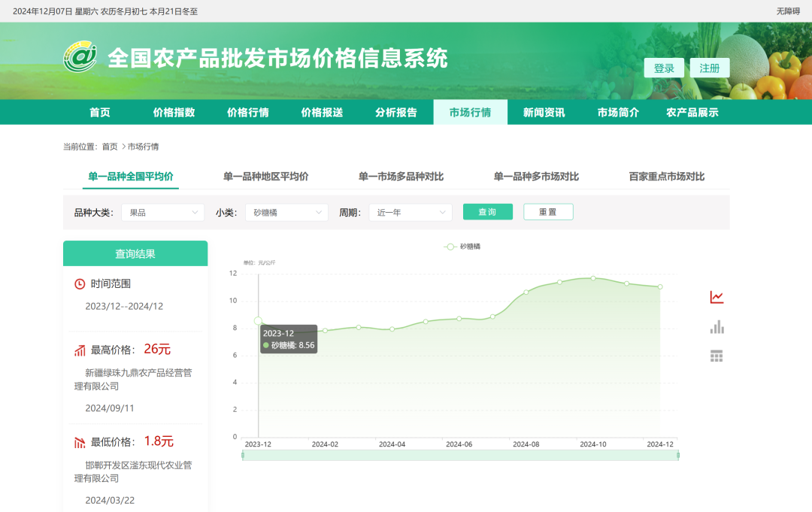Viewport: 812px width, 512px height.
Task: Select the red line chart view icon
Action: pyautogui.click(x=717, y=296)
